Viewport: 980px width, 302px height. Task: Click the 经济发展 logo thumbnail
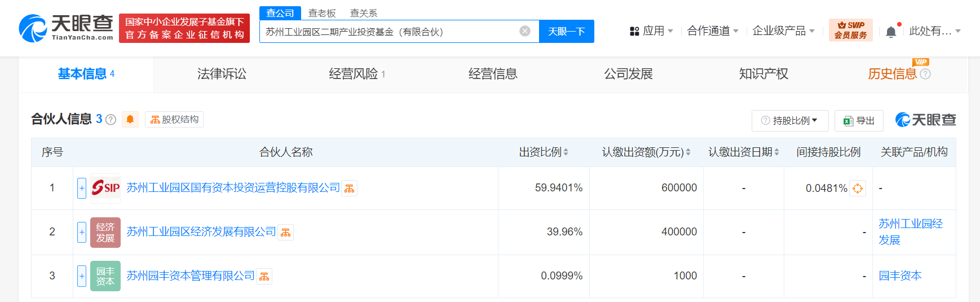[x=105, y=232]
